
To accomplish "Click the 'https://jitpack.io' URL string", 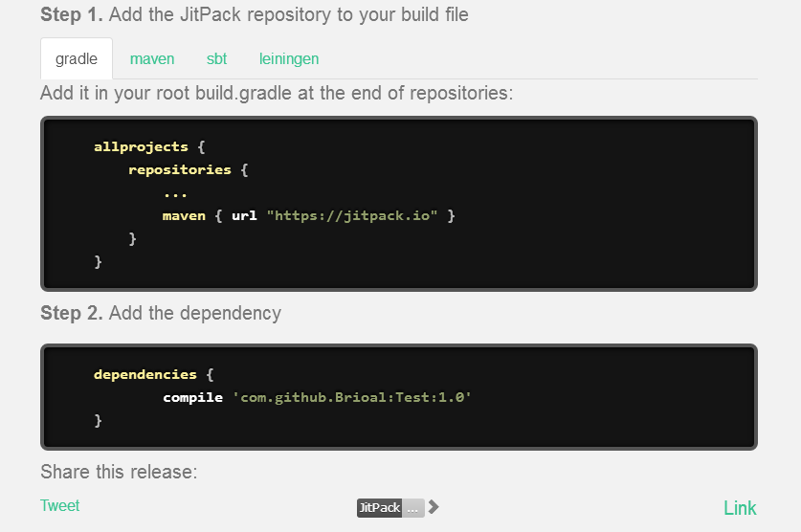I will (x=352, y=216).
